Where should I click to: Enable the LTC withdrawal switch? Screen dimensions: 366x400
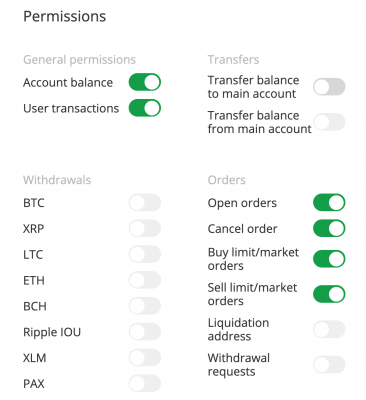click(145, 254)
